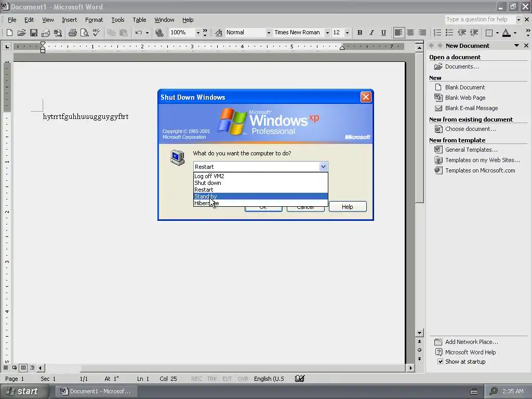
Task: Choose Log off VM2 option
Action: [x=261, y=176]
